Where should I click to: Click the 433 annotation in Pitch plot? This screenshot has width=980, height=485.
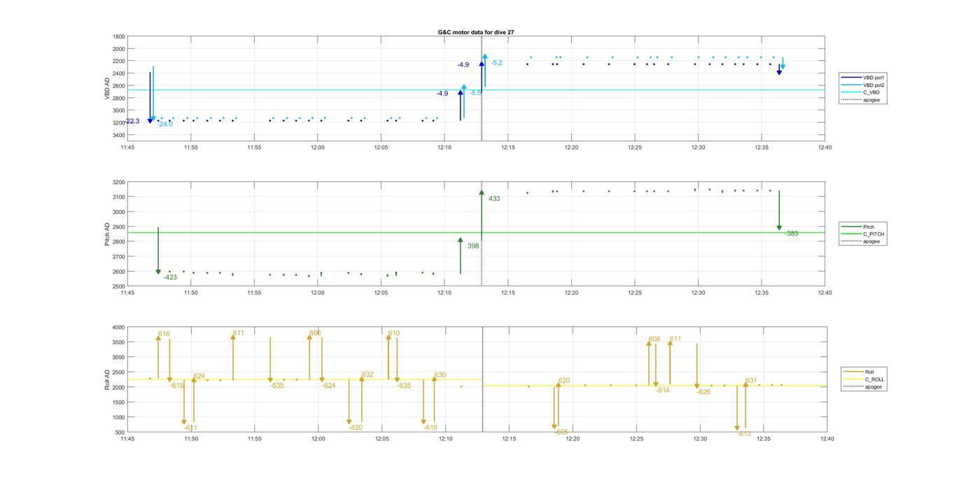[x=494, y=199]
